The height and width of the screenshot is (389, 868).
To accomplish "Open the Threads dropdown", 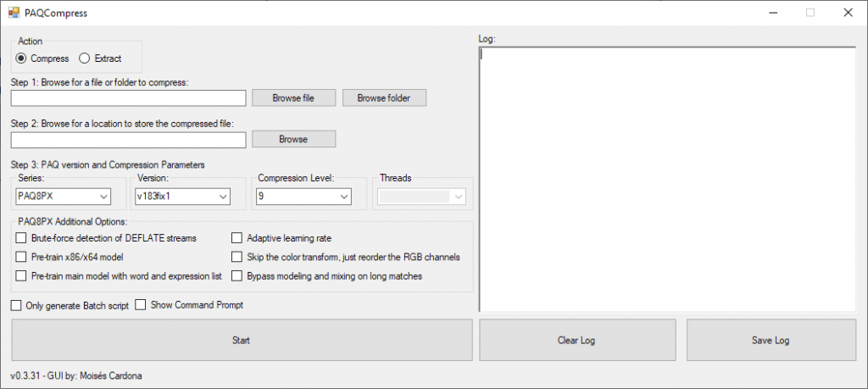I will pyautogui.click(x=422, y=196).
